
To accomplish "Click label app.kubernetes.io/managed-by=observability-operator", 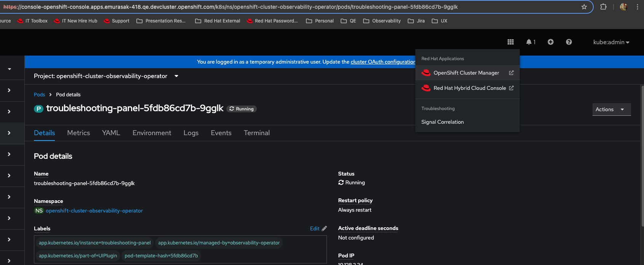I will pos(219,243).
